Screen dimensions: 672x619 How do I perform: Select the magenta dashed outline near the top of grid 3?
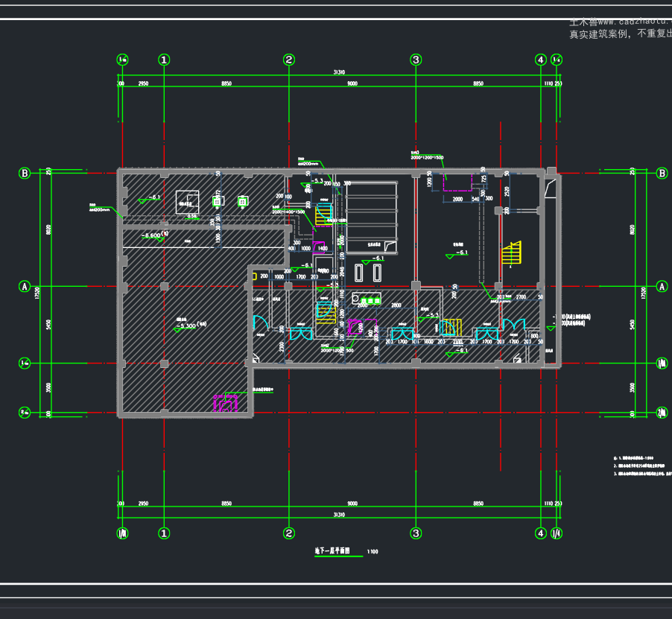457,182
